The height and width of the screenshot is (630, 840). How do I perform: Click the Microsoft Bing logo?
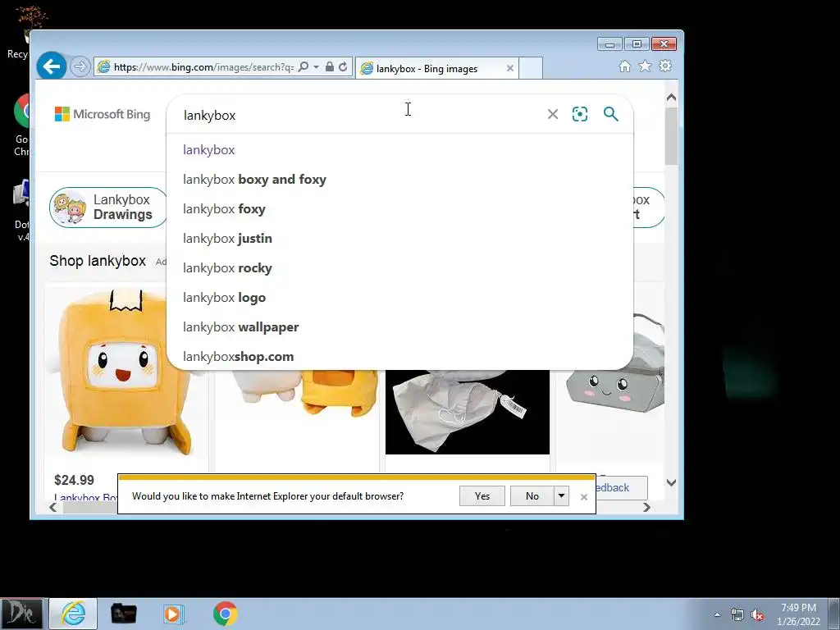[103, 114]
